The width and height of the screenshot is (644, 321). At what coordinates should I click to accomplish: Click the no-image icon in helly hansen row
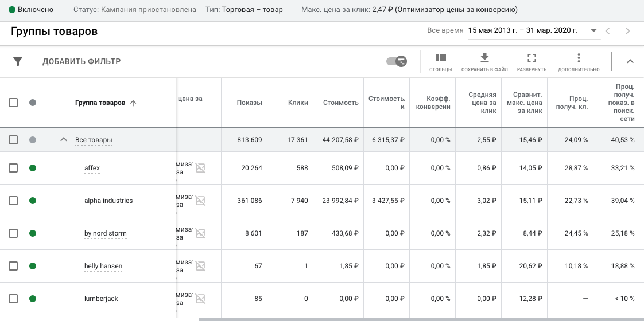tap(200, 266)
